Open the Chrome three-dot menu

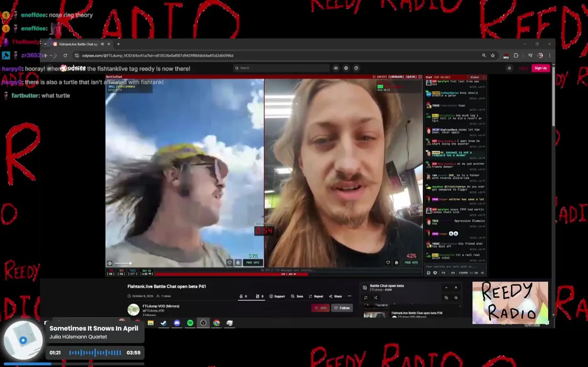pyautogui.click(x=550, y=56)
